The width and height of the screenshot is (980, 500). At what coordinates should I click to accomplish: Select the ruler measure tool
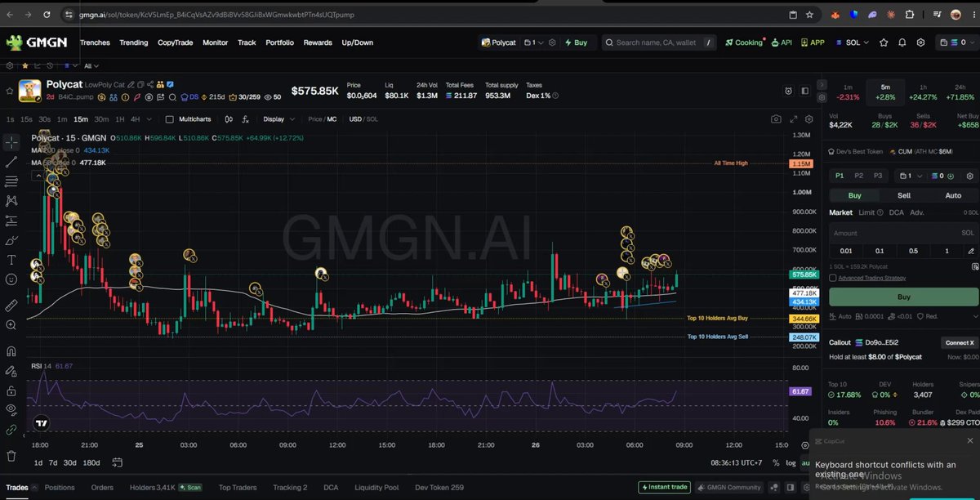[x=11, y=306]
